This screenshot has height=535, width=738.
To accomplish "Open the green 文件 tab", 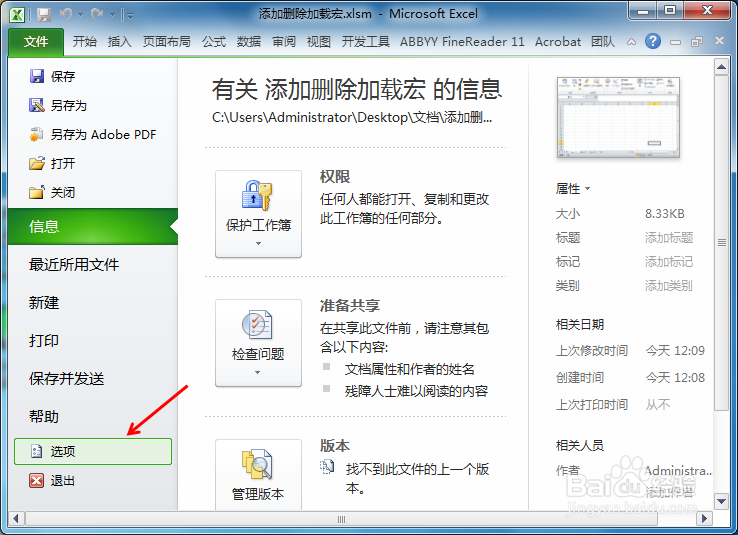I will (x=36, y=42).
